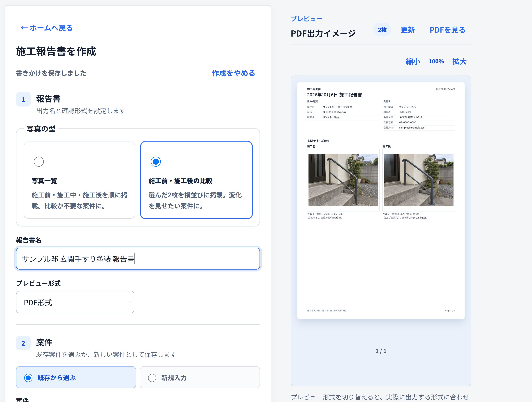Click step number 2 badge for 案件

coord(23,343)
